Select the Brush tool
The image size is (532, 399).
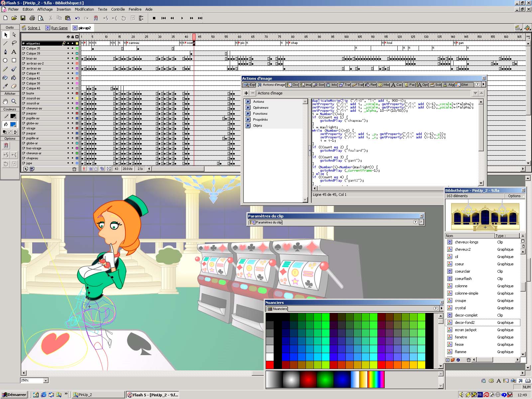point(14,69)
